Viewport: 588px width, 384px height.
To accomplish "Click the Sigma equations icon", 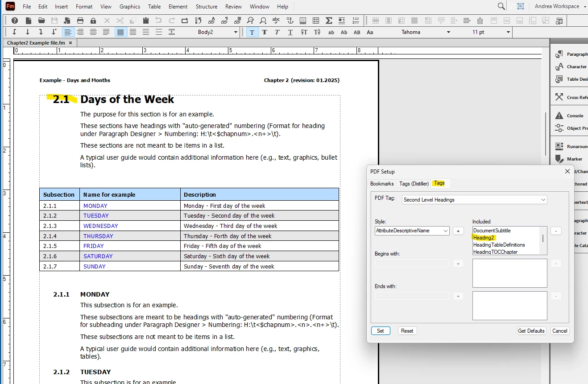I will [329, 21].
